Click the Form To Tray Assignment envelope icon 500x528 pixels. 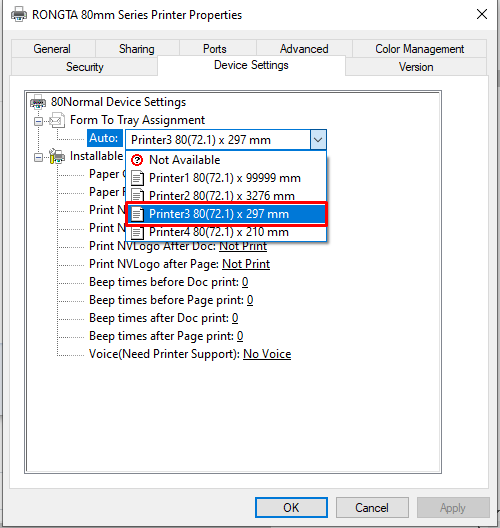pyautogui.click(x=57, y=120)
